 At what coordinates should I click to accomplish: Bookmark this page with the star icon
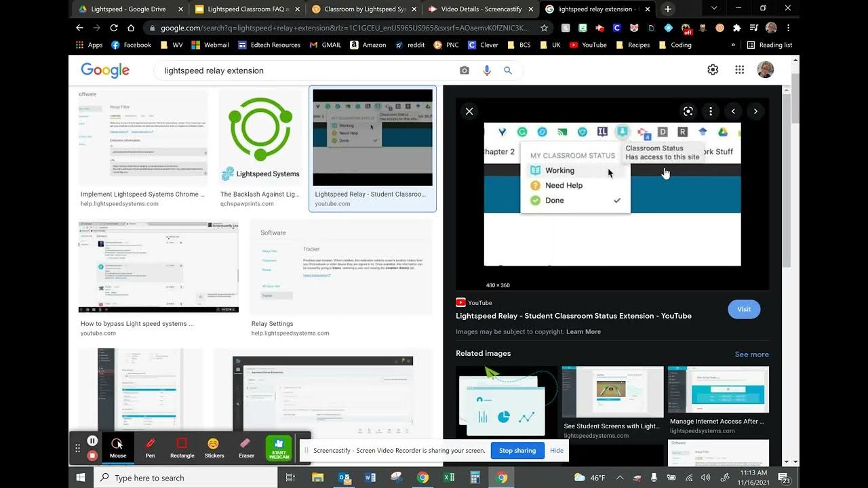[544, 28]
